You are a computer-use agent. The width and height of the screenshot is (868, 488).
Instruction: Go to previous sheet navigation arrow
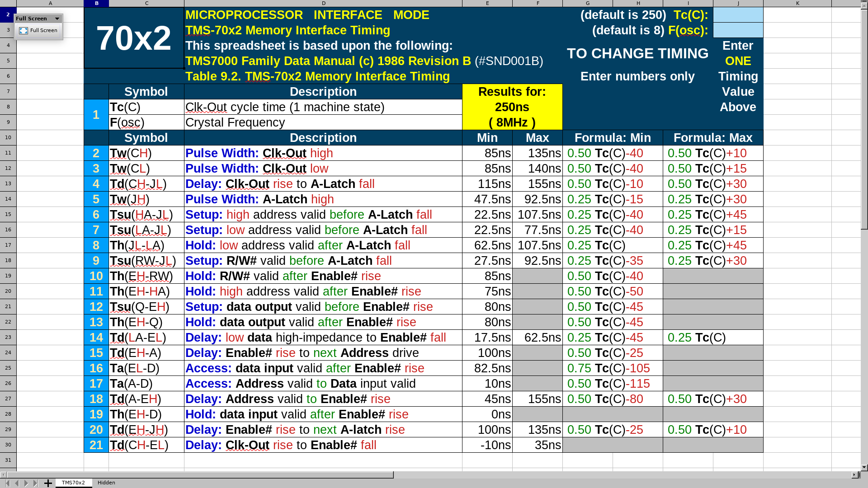coord(17,483)
